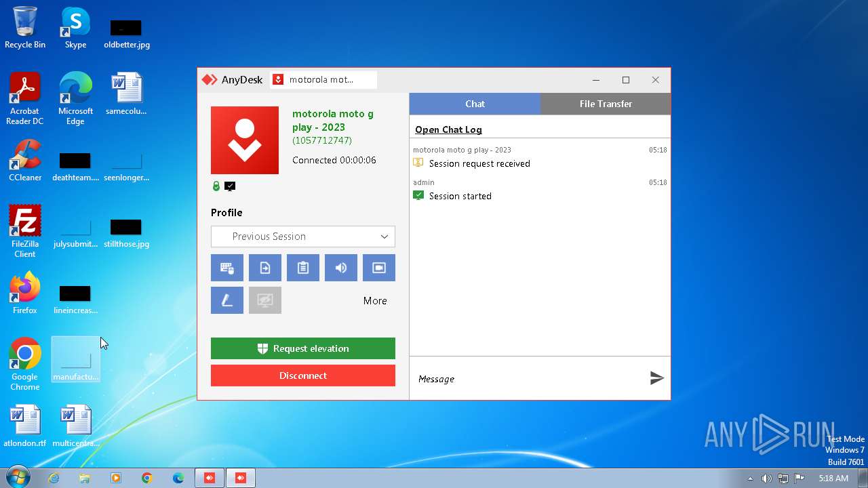Select Acrobat Reader DC desktop shortcut

coord(25,99)
